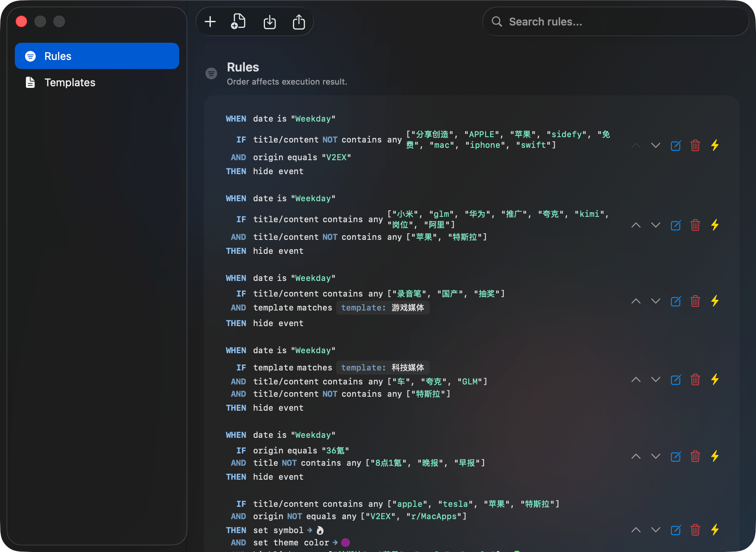The image size is (756, 552).
Task: Click the purple theme color dot
Action: click(x=346, y=543)
